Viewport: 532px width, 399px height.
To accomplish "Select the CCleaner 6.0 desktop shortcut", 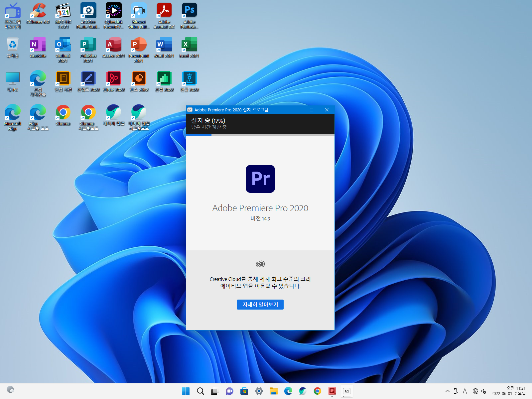I will 38,13.
